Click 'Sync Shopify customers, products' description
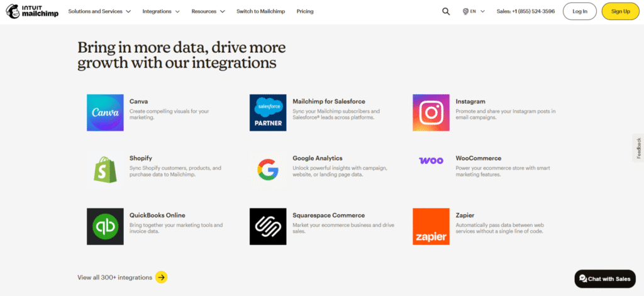This screenshot has height=296, width=644. 175,171
